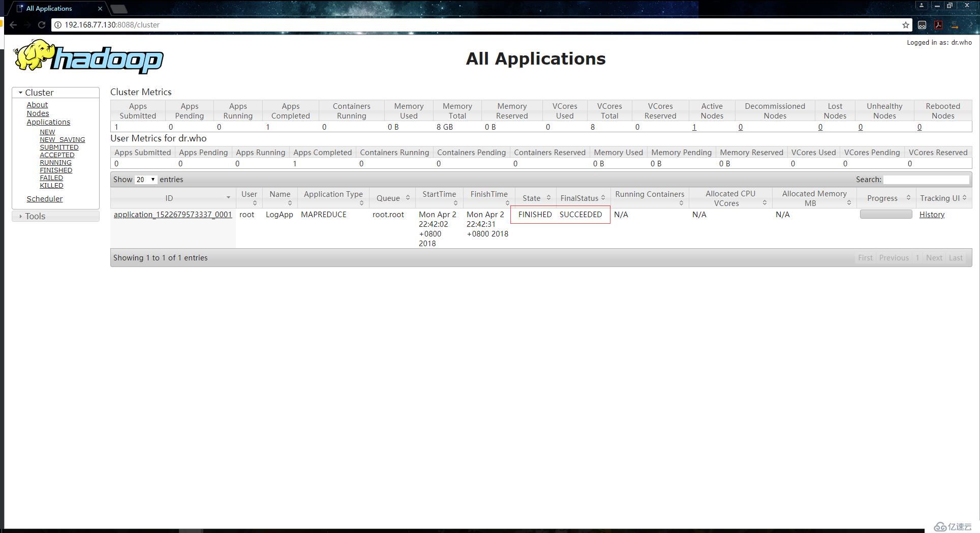Go to the Previous page of entries

[x=894, y=258]
